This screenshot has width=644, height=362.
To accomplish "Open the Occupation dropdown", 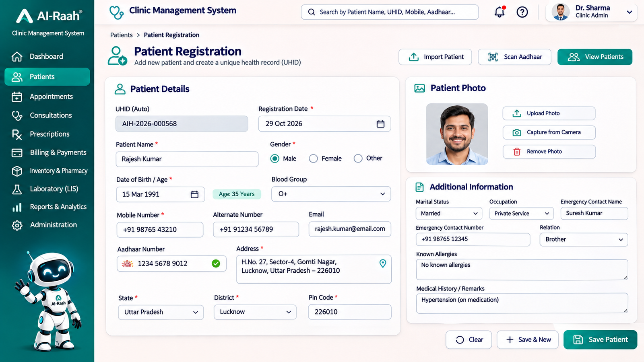I will click(x=522, y=214).
